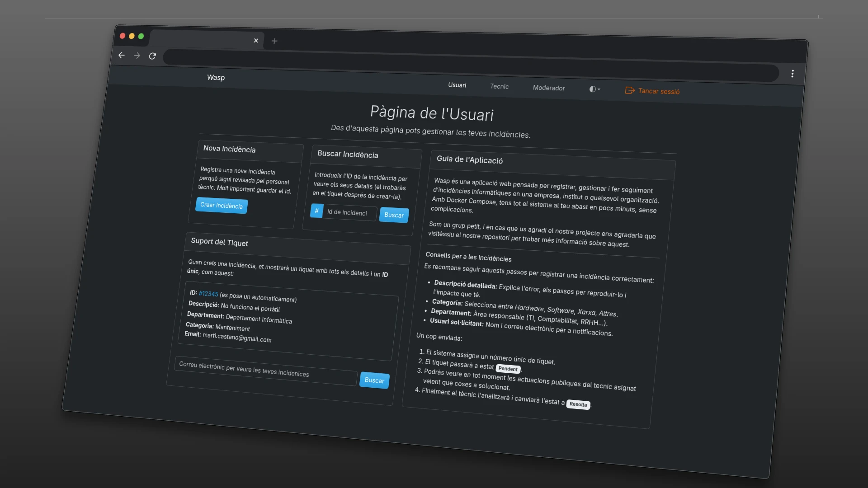This screenshot has width=868, height=488.
Task: Click the # prefix on the incident ID field
Action: (317, 211)
